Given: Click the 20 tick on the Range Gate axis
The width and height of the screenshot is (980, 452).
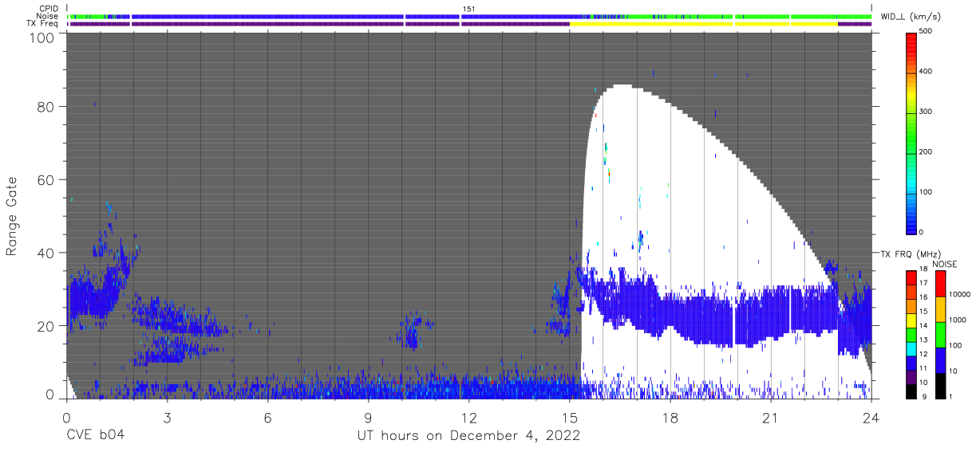Looking at the screenshot, I should (x=45, y=326).
